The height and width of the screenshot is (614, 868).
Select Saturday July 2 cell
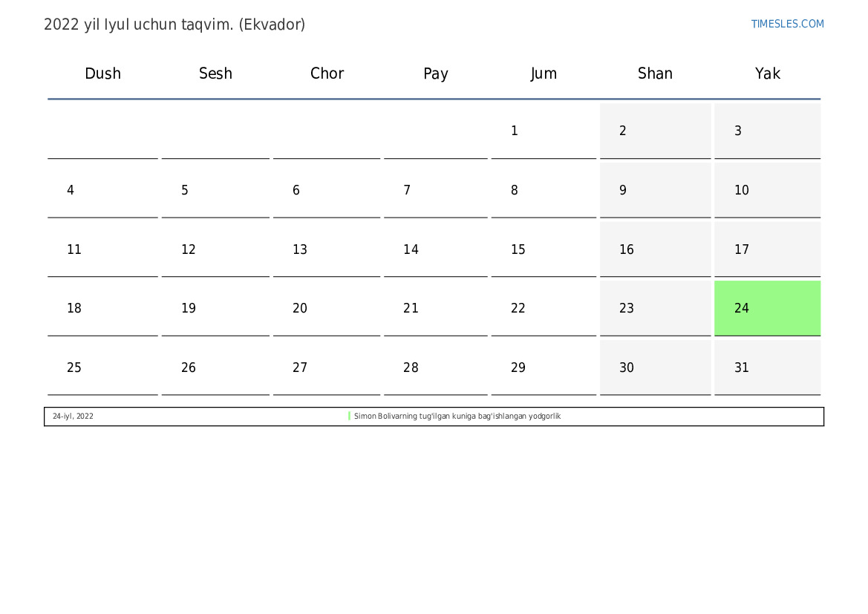coord(655,131)
